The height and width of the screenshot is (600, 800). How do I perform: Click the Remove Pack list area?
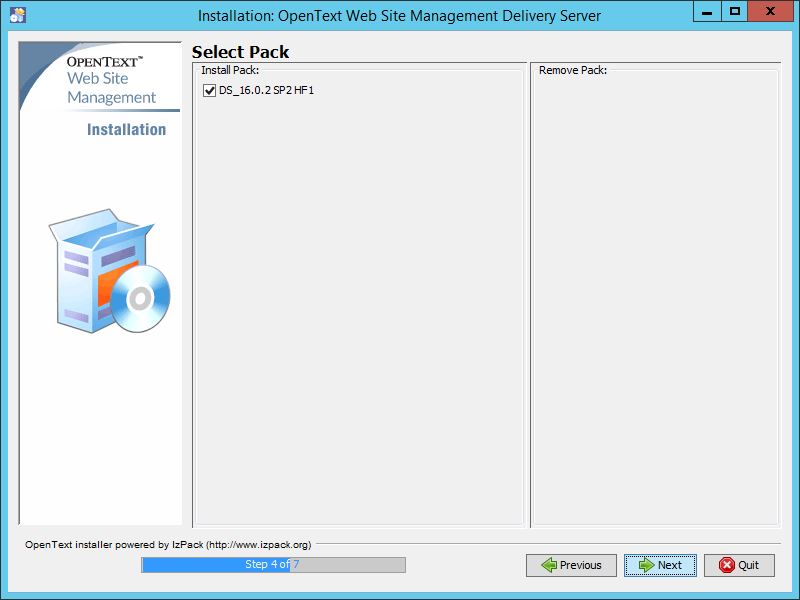click(x=655, y=298)
